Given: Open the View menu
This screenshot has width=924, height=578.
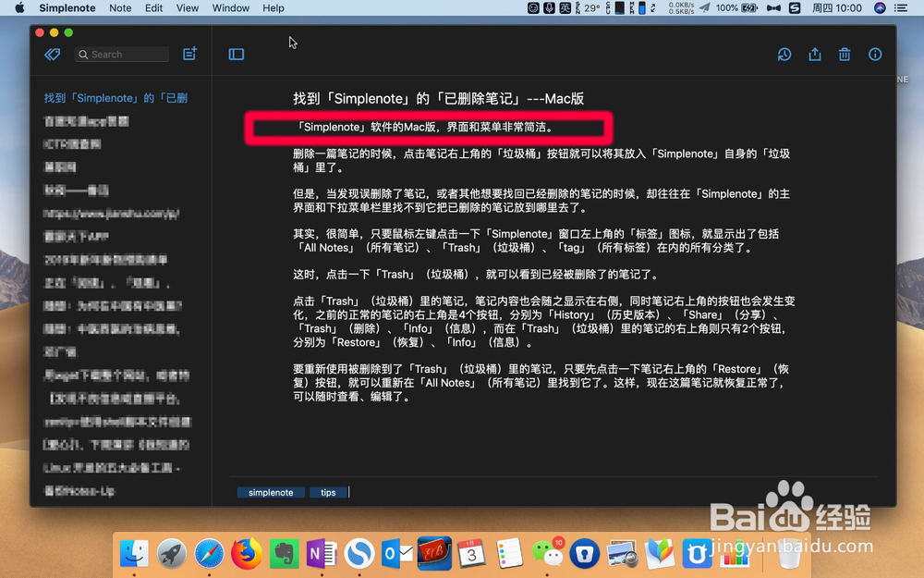Looking at the screenshot, I should point(188,7).
